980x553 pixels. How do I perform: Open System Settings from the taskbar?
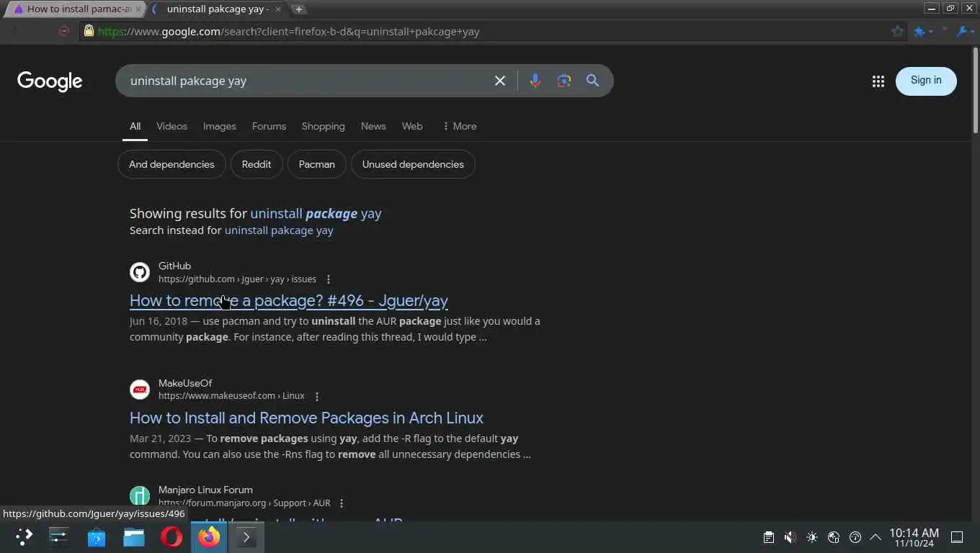(59, 536)
